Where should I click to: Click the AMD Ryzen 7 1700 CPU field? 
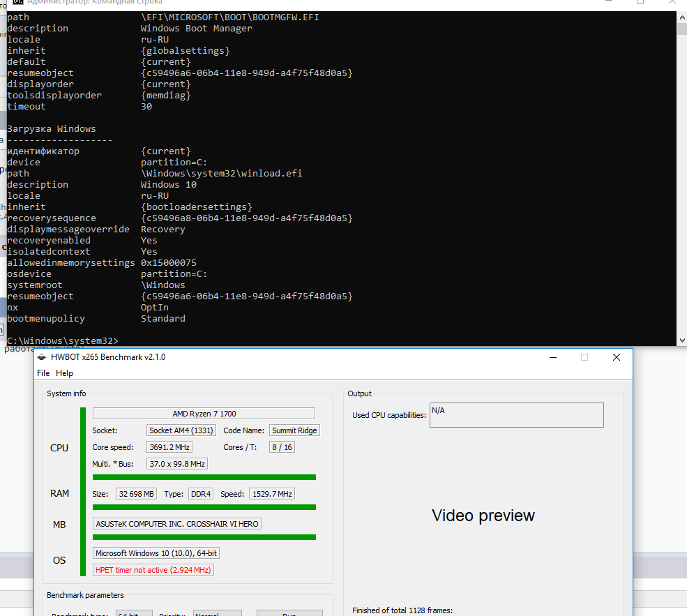pyautogui.click(x=204, y=414)
